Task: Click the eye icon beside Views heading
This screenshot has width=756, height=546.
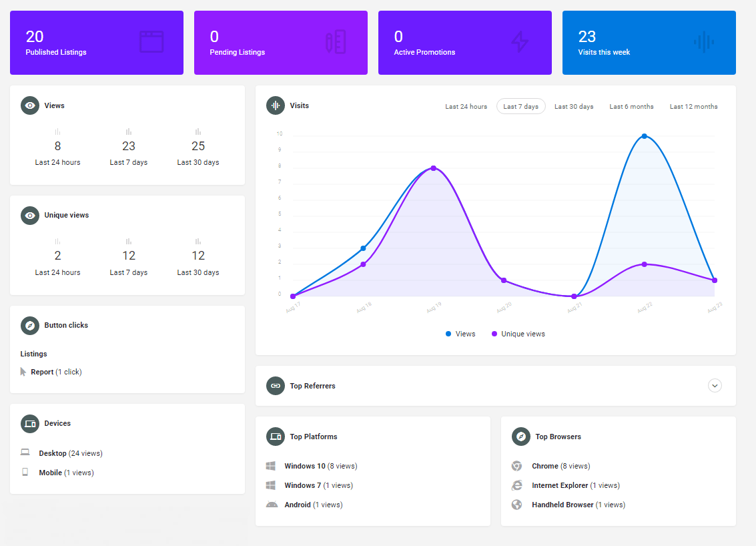Action: [x=30, y=105]
